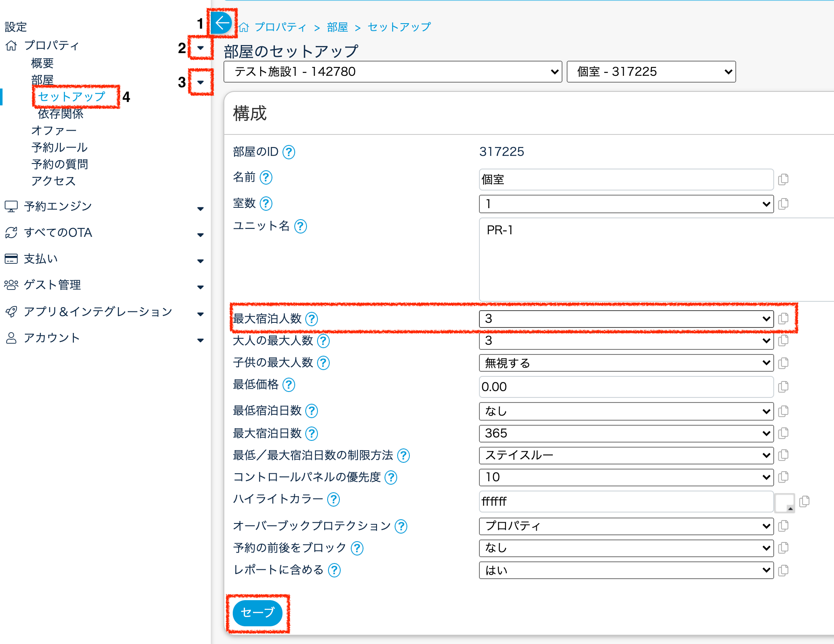Image resolution: width=834 pixels, height=644 pixels.
Task: Click the help icon beside 最大宿泊人数
Action: pyautogui.click(x=312, y=319)
